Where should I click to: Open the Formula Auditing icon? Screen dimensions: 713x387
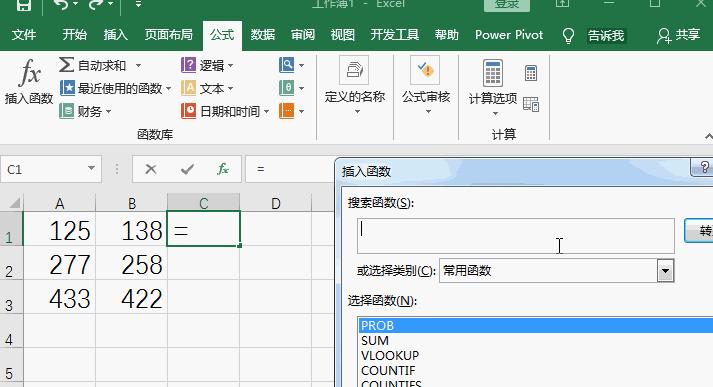[425, 70]
